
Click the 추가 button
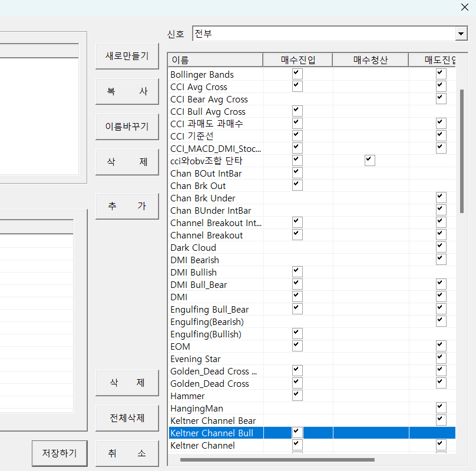click(127, 206)
